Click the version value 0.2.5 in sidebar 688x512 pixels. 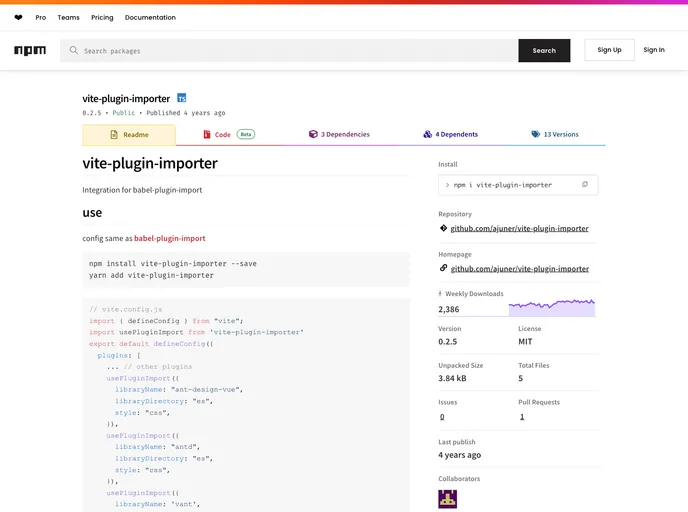pyautogui.click(x=448, y=341)
